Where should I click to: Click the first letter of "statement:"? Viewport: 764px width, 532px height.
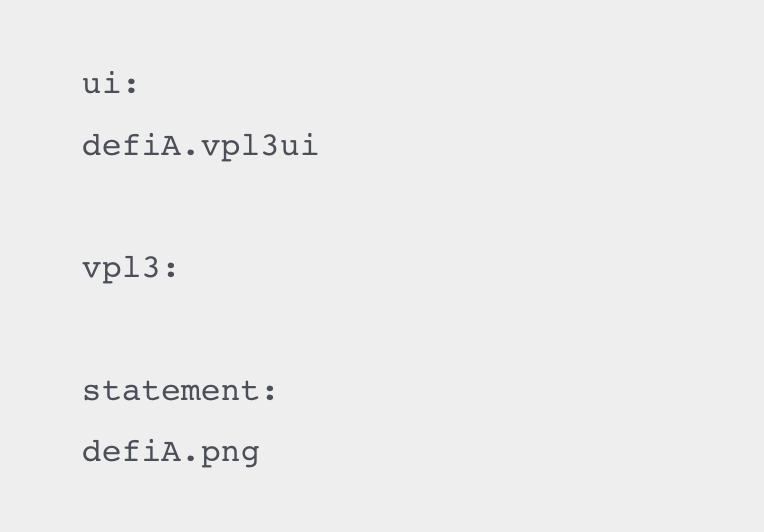(91, 391)
